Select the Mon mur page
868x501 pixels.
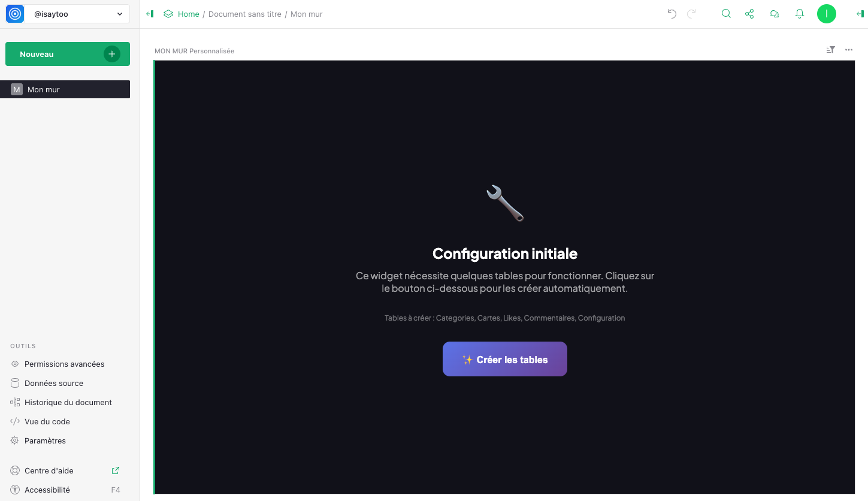[x=44, y=89]
